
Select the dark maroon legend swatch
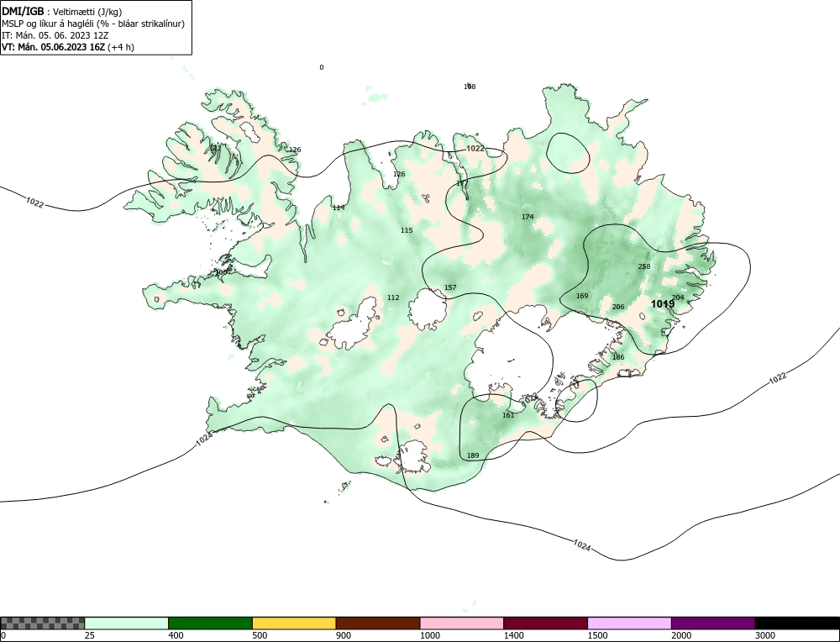[x=545, y=623]
